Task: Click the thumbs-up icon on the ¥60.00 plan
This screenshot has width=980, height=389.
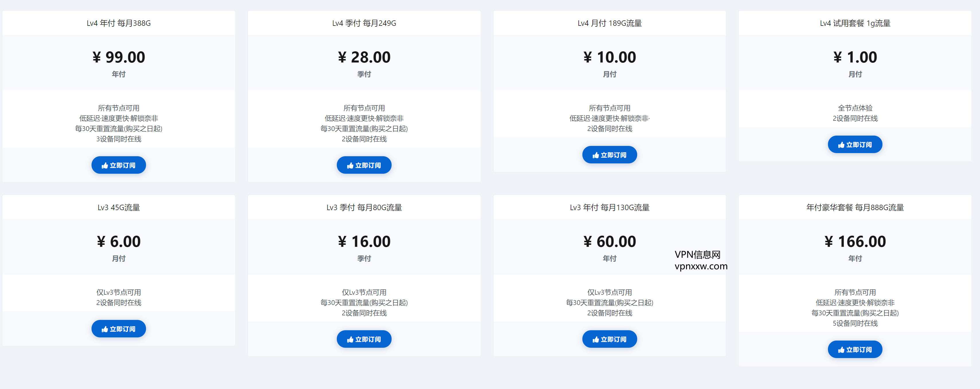Action: pyautogui.click(x=595, y=340)
